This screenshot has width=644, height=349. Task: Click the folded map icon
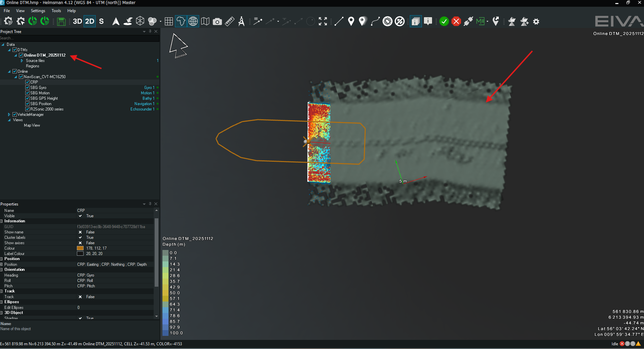[x=205, y=22]
